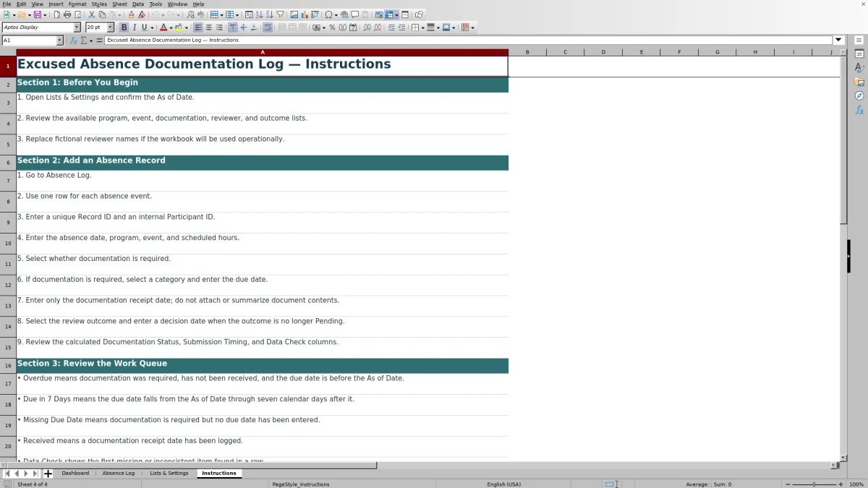Open the sidebar Functions fx icon

click(x=859, y=110)
